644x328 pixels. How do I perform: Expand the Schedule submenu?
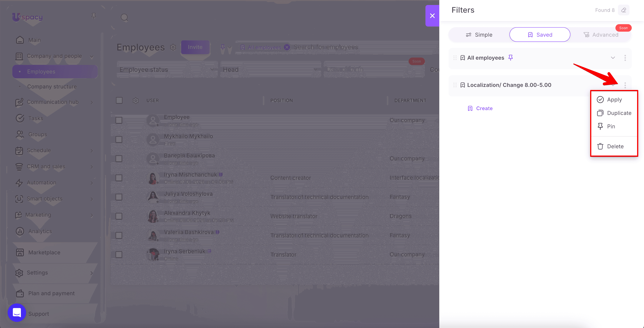[92, 151]
